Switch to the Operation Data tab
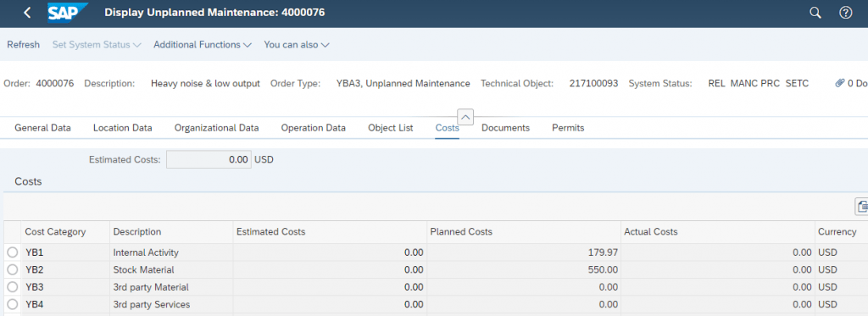This screenshot has height=316, width=868. point(314,128)
